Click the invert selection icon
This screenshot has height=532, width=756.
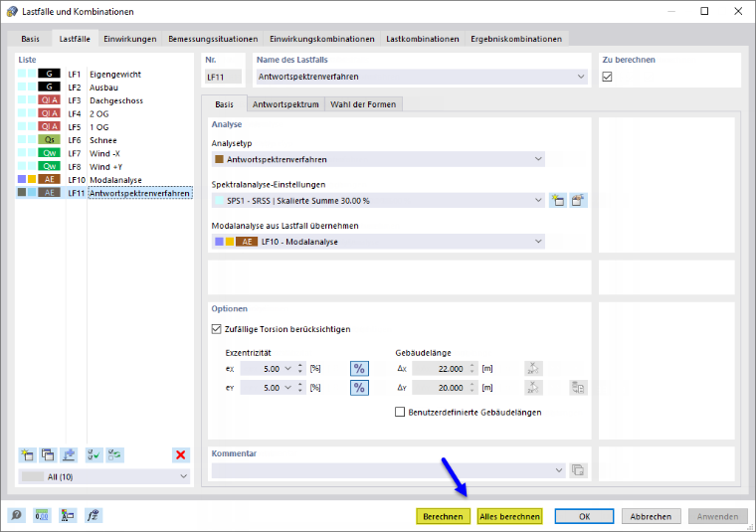(x=114, y=454)
